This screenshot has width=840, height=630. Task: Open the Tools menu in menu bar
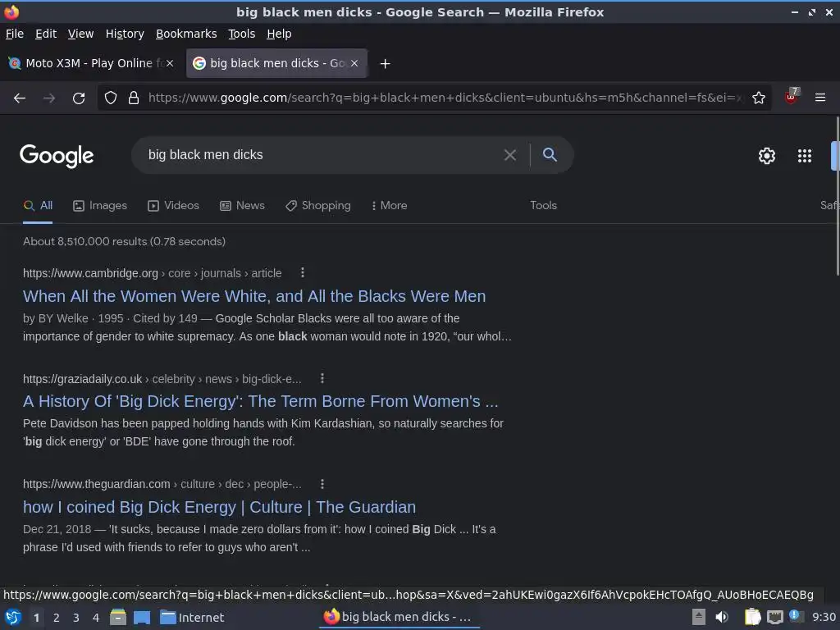point(242,34)
